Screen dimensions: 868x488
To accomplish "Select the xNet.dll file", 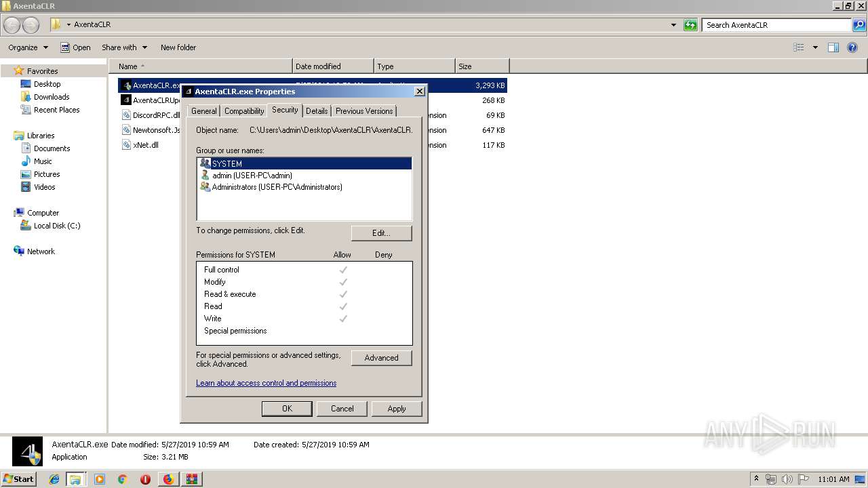I will pyautogui.click(x=140, y=145).
